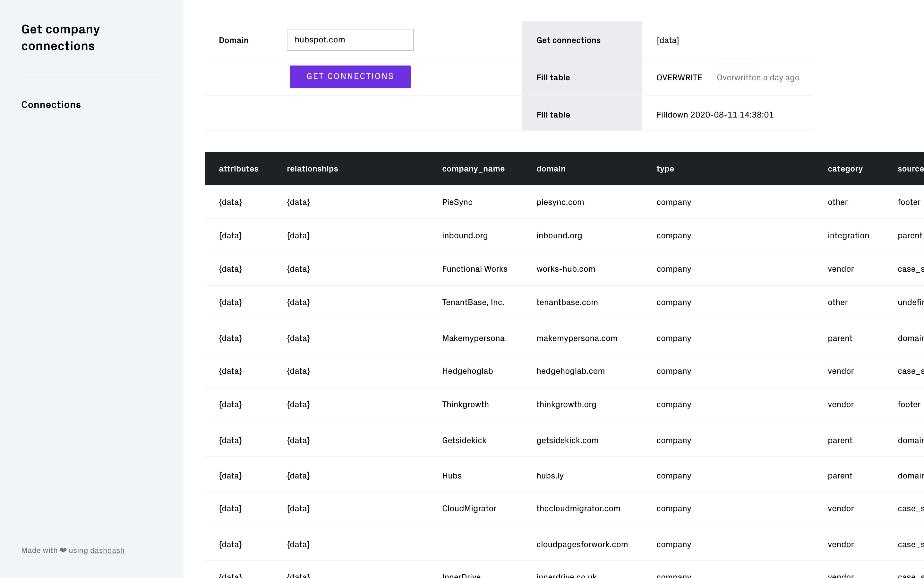924x578 pixels.
Task: Select the Makemypersona company cell
Action: click(473, 338)
